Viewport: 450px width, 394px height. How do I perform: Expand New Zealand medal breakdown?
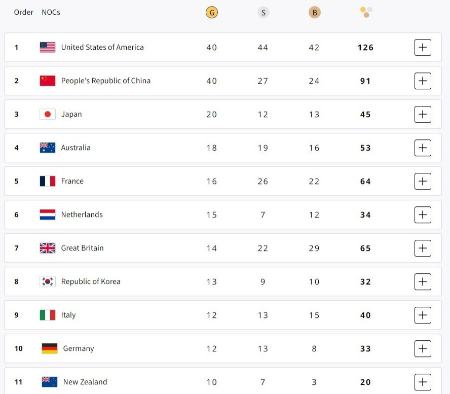423,382
